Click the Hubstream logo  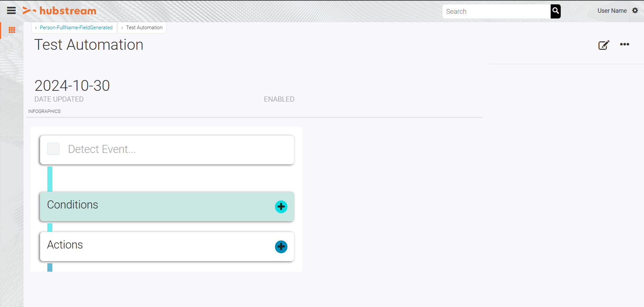59,10
